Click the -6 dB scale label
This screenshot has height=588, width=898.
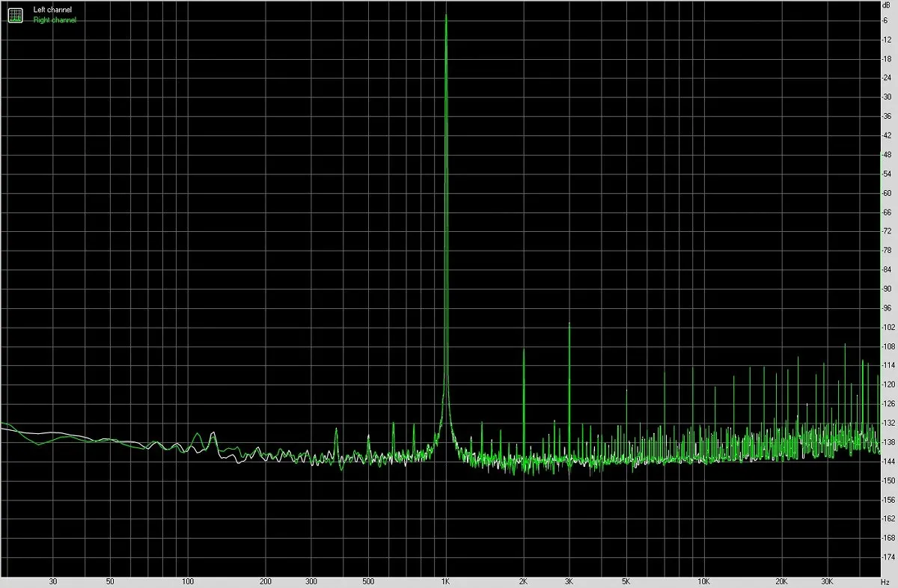click(x=885, y=20)
